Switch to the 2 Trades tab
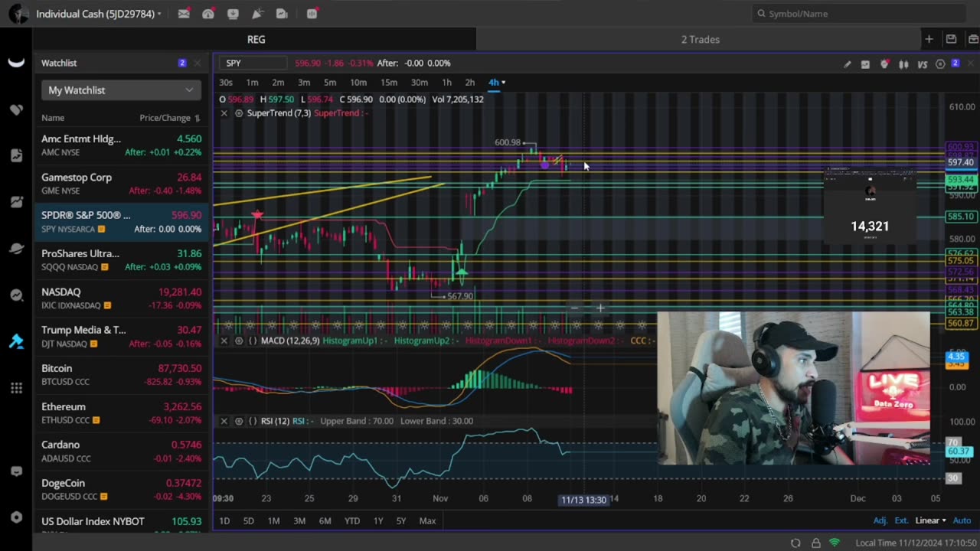This screenshot has width=980, height=551. point(700,39)
